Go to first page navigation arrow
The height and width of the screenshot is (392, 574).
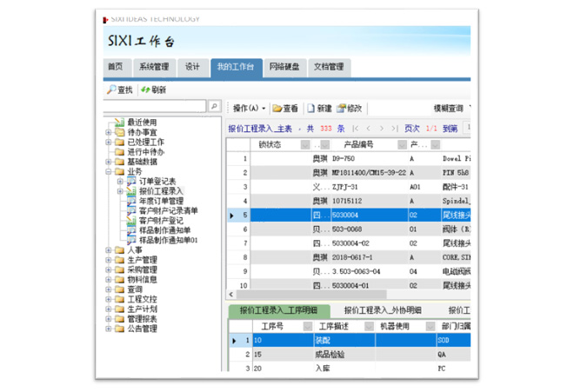pyautogui.click(x=355, y=129)
